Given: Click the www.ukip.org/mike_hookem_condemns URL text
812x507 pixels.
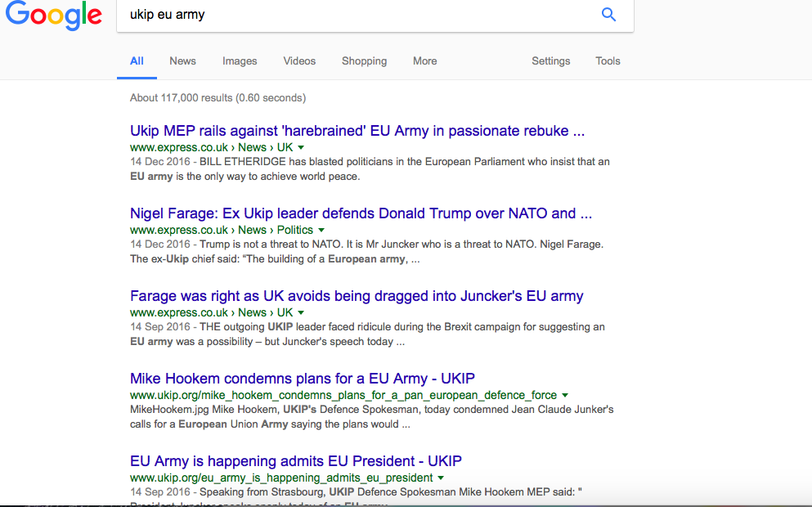Looking at the screenshot, I should [x=343, y=395].
